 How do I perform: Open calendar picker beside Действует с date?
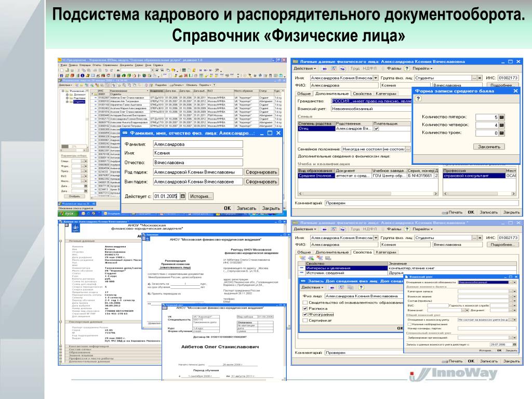pos(182,196)
